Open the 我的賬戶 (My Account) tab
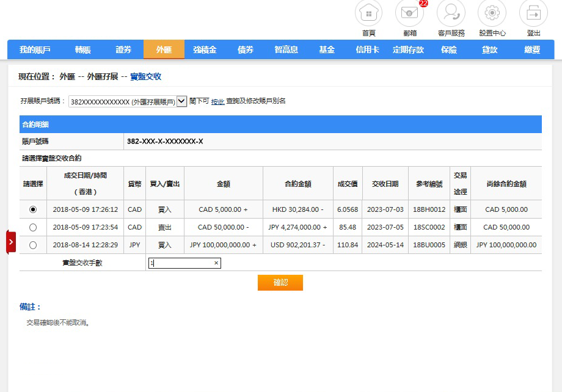 click(35, 49)
